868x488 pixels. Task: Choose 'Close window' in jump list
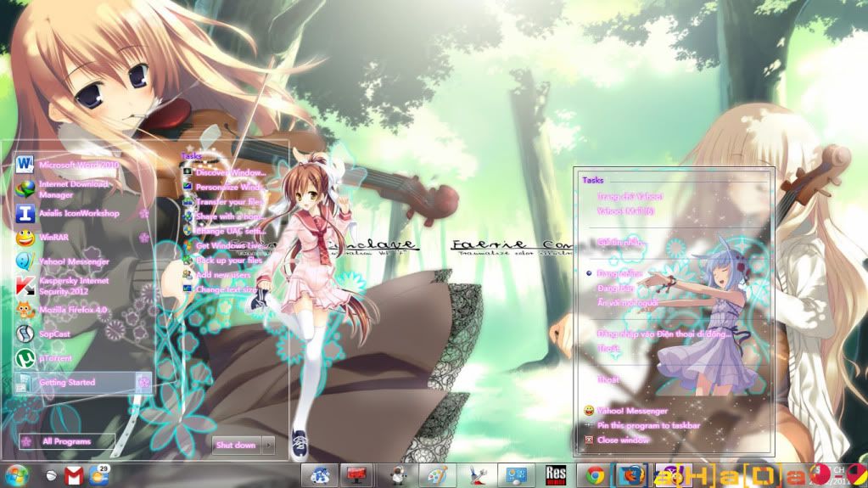point(623,440)
